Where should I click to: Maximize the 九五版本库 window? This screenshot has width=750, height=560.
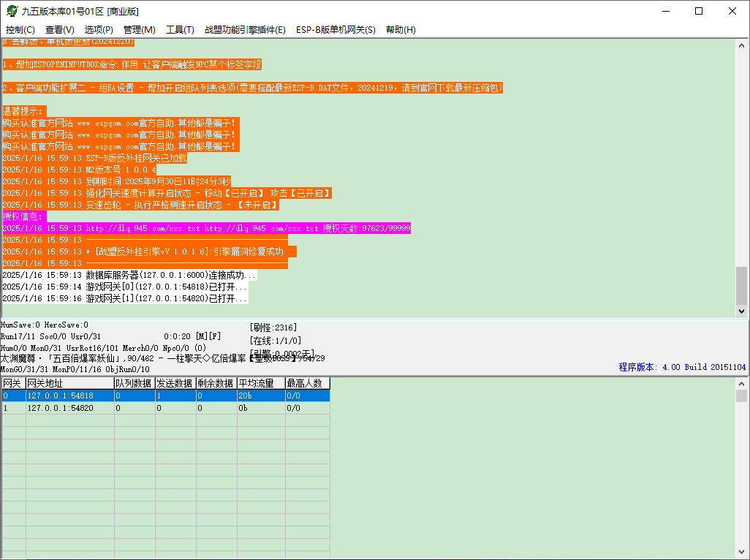click(699, 11)
